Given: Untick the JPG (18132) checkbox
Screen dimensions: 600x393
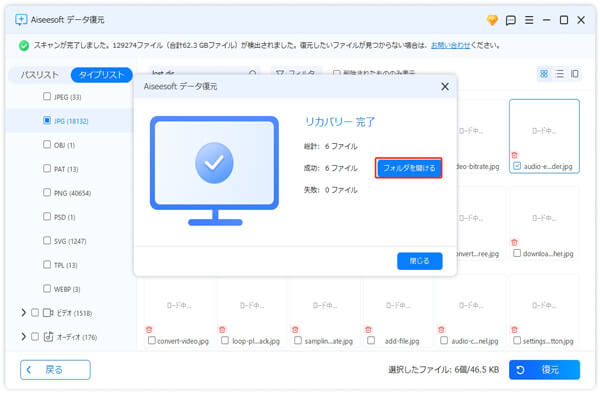Looking at the screenshot, I should (x=47, y=121).
